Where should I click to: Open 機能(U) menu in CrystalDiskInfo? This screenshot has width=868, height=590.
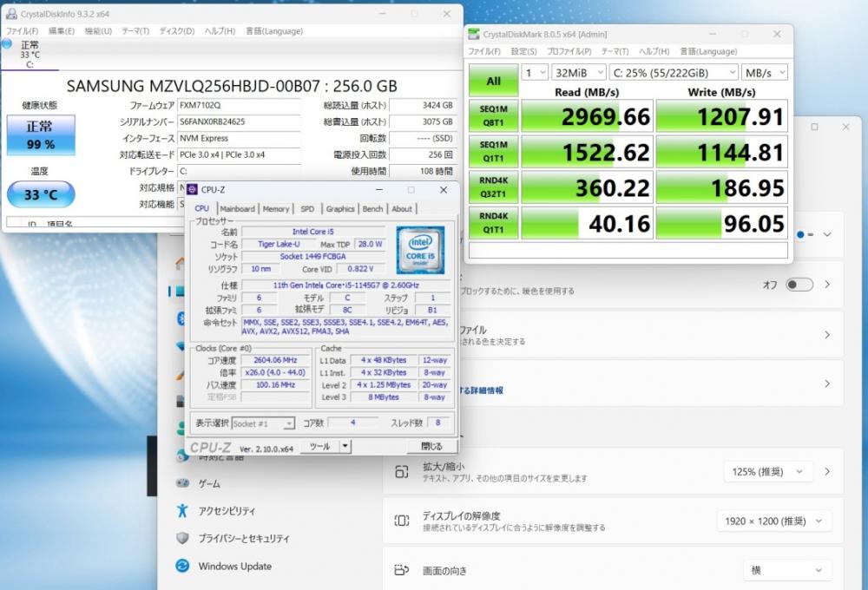coord(98,31)
